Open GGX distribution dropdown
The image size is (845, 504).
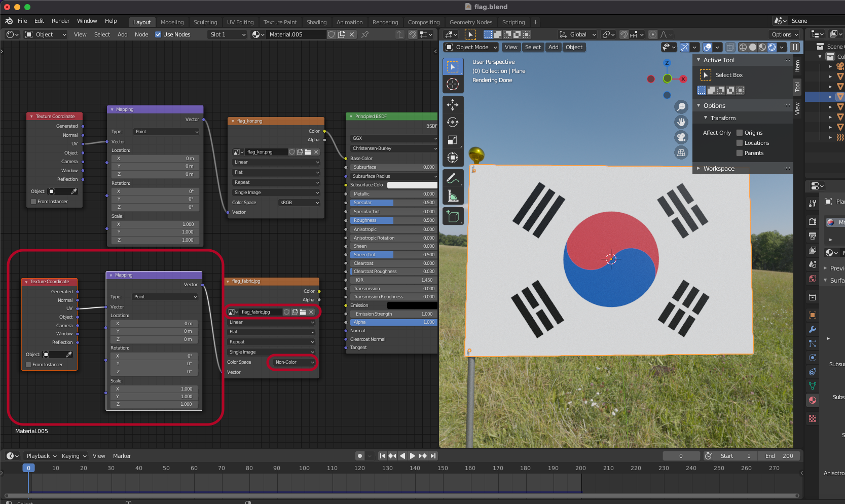tap(393, 138)
